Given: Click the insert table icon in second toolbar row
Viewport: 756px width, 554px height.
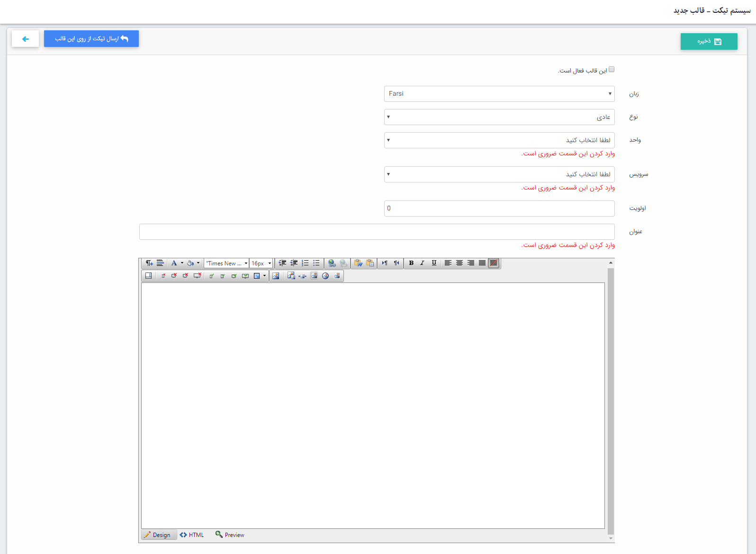Looking at the screenshot, I should [x=148, y=275].
